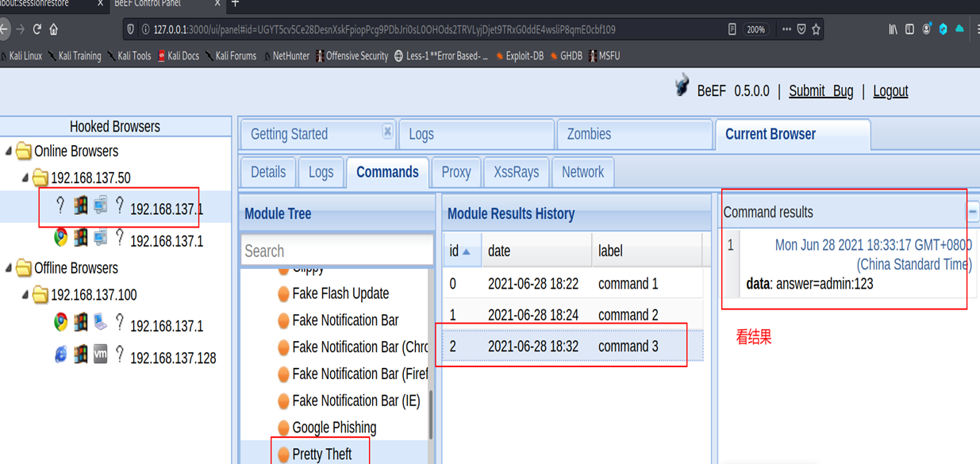Screen dimensions: 980x464
Task: Collapse the 192.168.137.100 folder node
Action: coord(25,294)
